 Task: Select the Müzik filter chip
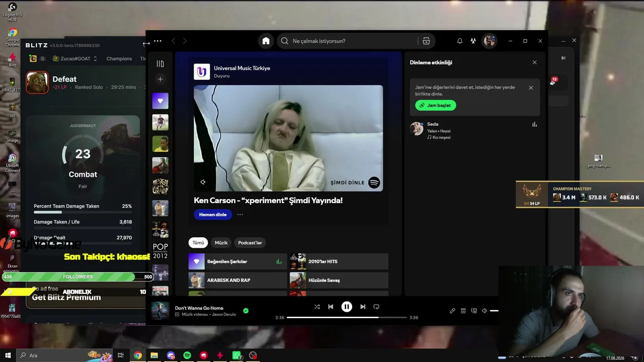coord(221,243)
